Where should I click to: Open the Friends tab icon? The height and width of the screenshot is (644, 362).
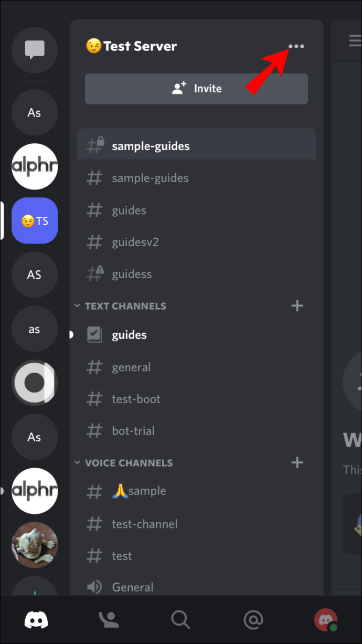point(109,620)
